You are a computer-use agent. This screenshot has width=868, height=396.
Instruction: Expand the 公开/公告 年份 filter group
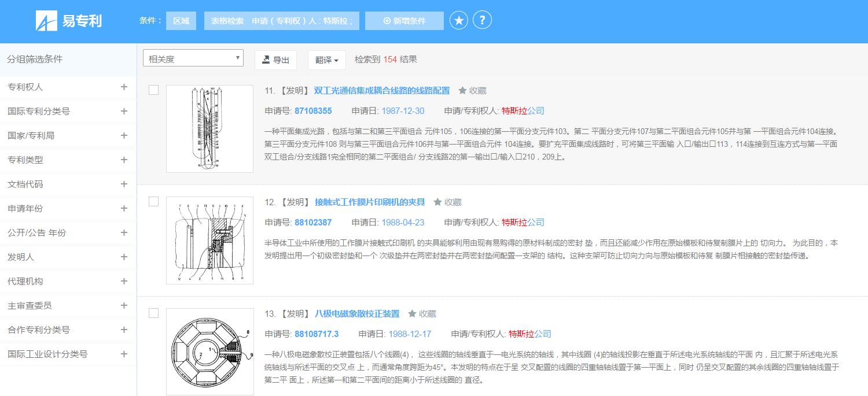coord(124,233)
